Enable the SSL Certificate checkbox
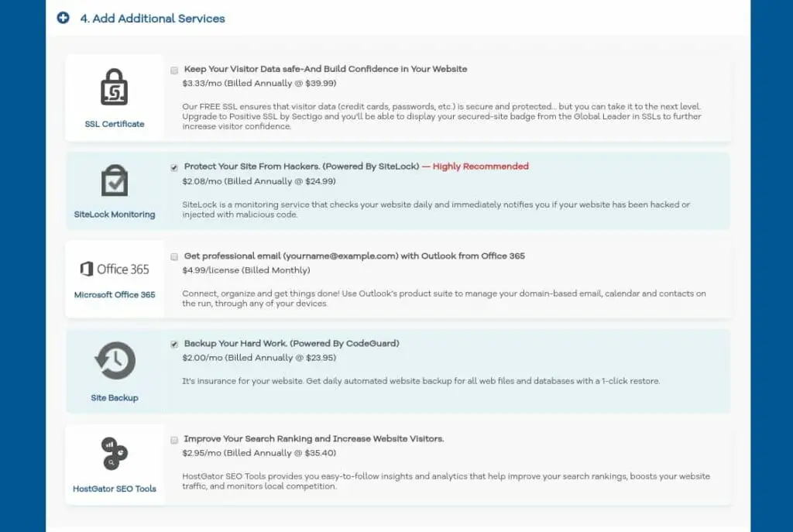The height and width of the screenshot is (532, 793). pyautogui.click(x=174, y=70)
